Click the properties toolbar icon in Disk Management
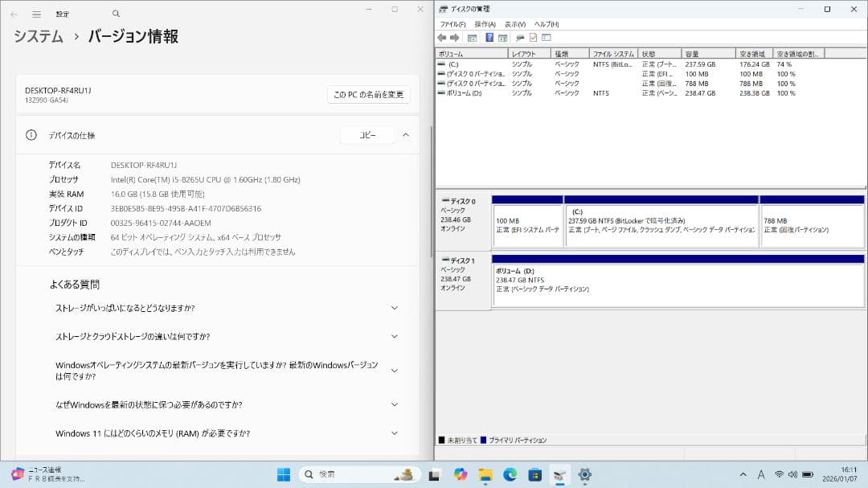 click(531, 37)
